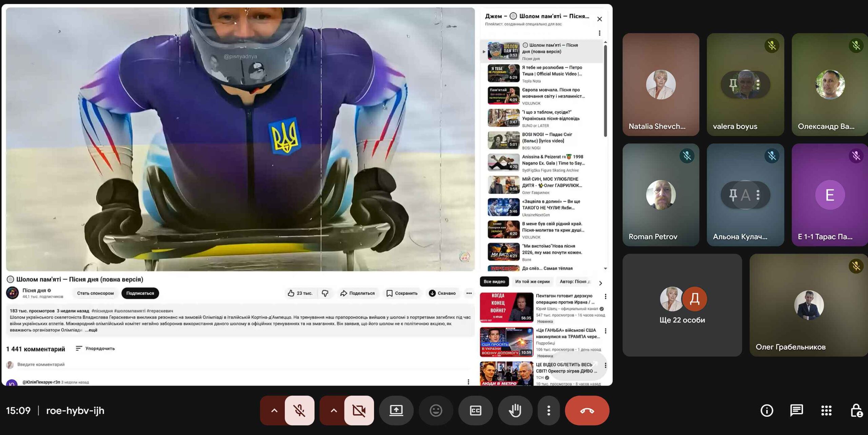Click Поделиться to share the video
This screenshot has height=435, width=868.
coord(358,293)
